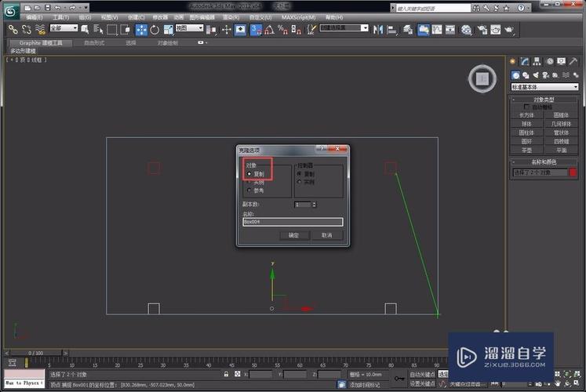The image size is (586, 392).
Task: Click the Render Production teapot icon
Action: pyautogui.click(x=509, y=30)
